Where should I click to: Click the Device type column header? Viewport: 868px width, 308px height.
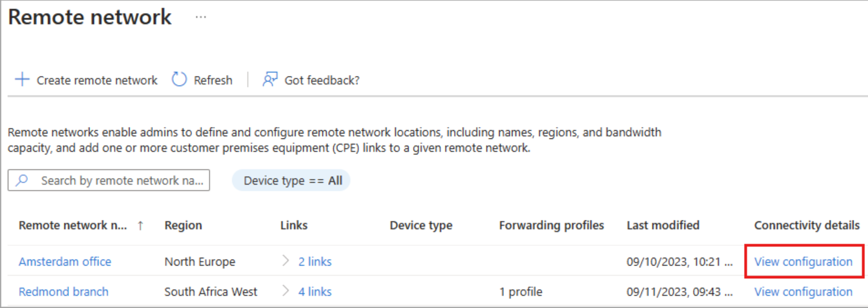click(421, 225)
